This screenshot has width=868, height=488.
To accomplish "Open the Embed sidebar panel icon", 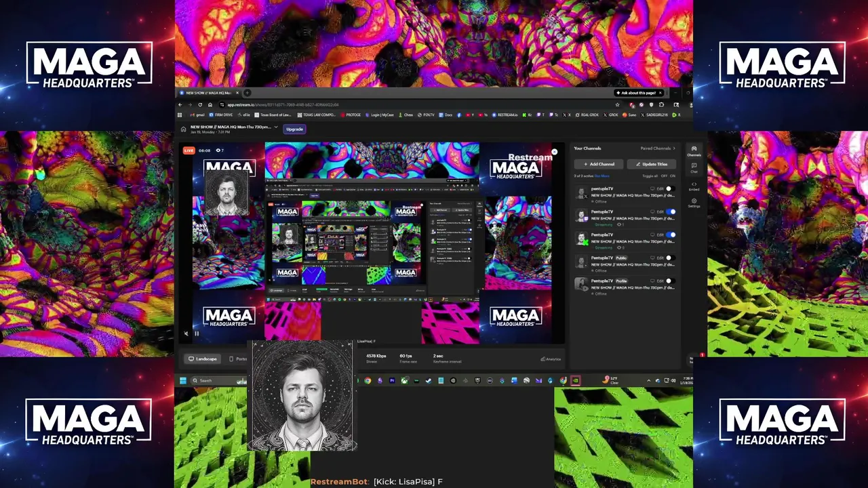I will coord(694,186).
